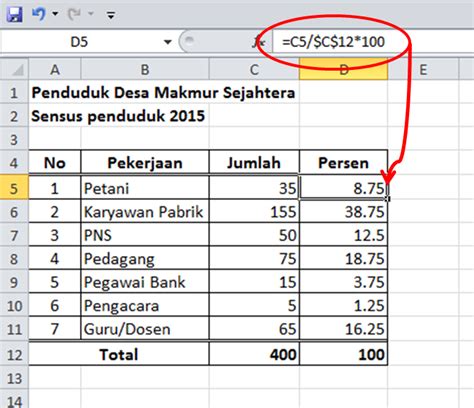Click Persen value 38.75
The width and height of the screenshot is (474, 408).
click(343, 212)
